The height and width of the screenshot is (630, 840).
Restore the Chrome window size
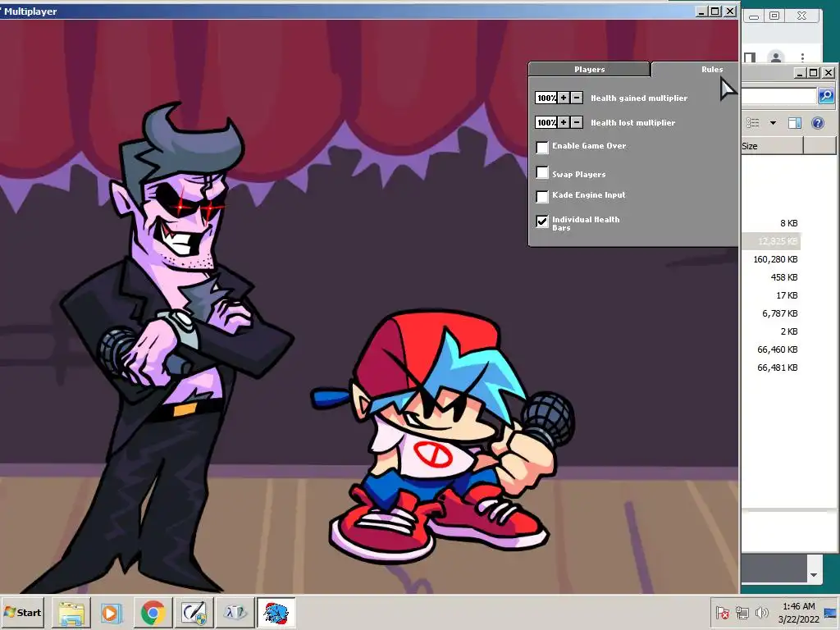(x=774, y=16)
